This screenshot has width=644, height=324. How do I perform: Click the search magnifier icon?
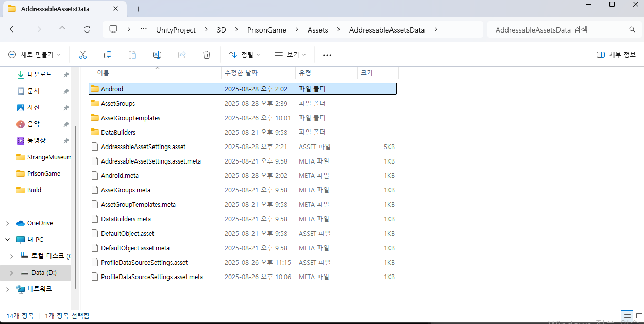coord(632,30)
